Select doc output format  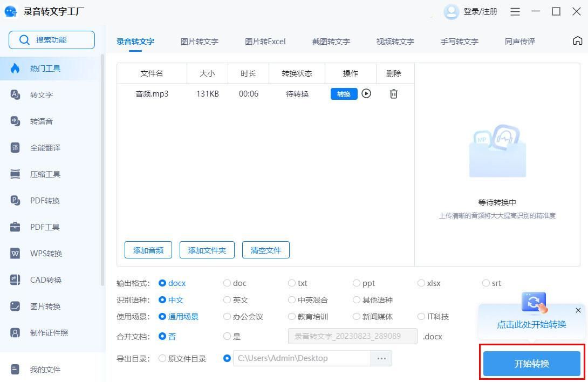pos(227,283)
